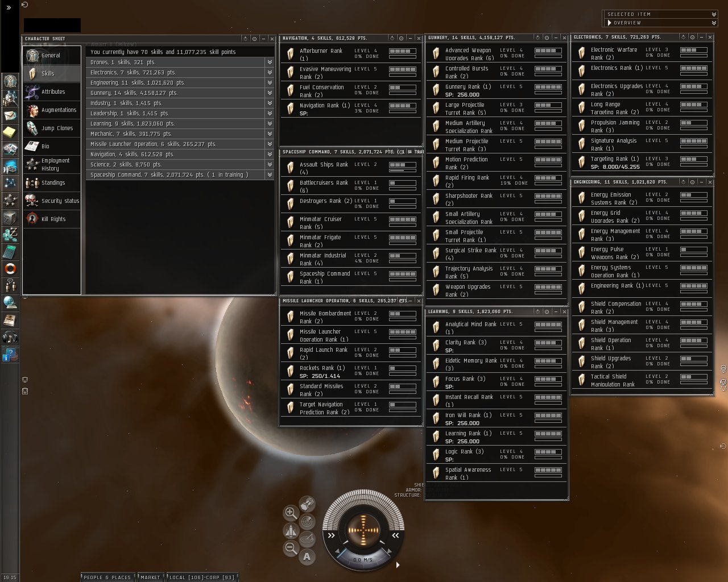Expand the Leadership skill group
728x582 pixels.
pyautogui.click(x=270, y=113)
